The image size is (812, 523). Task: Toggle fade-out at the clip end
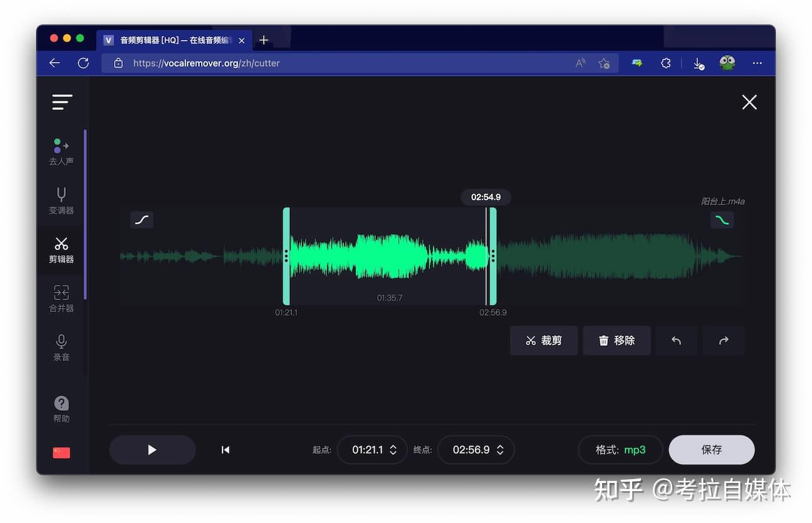click(722, 220)
